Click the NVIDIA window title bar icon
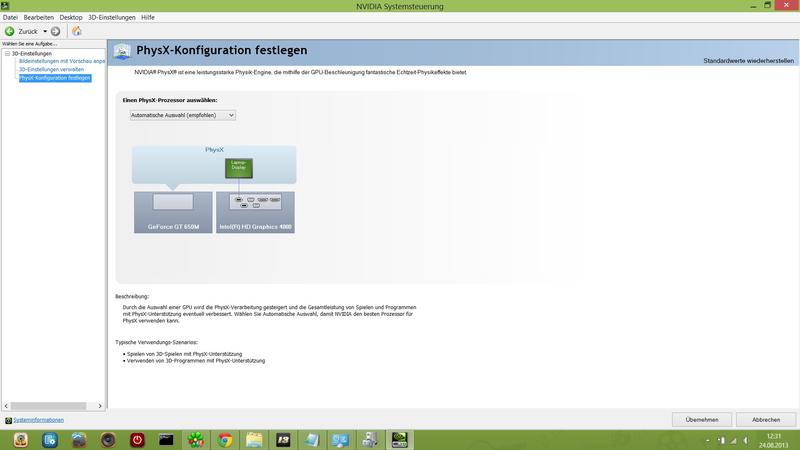 pos(5,6)
